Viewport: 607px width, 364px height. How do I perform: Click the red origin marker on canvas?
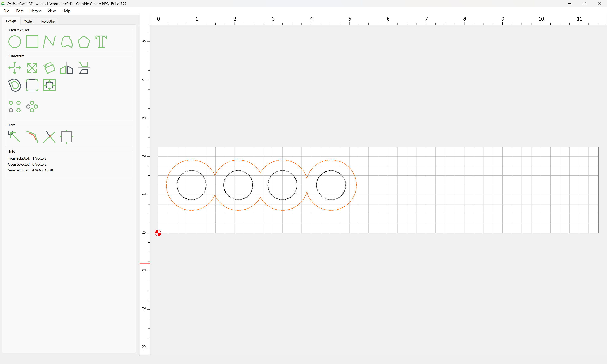[x=158, y=233]
